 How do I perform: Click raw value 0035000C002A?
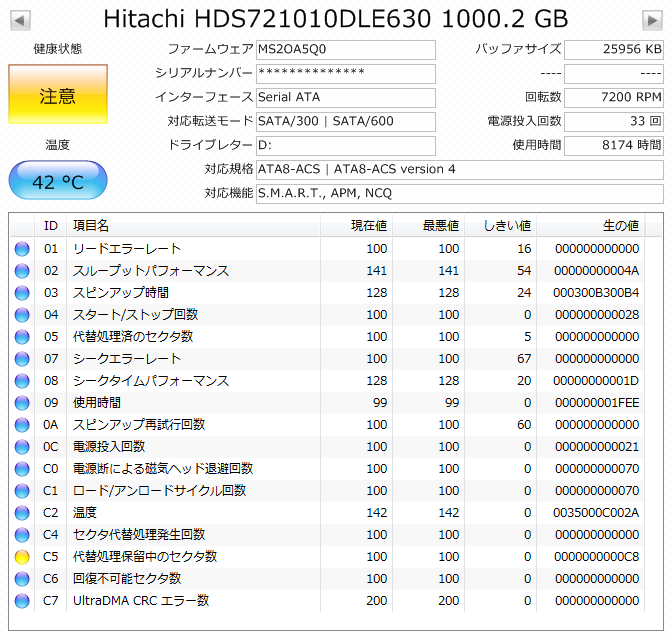tap(596, 513)
